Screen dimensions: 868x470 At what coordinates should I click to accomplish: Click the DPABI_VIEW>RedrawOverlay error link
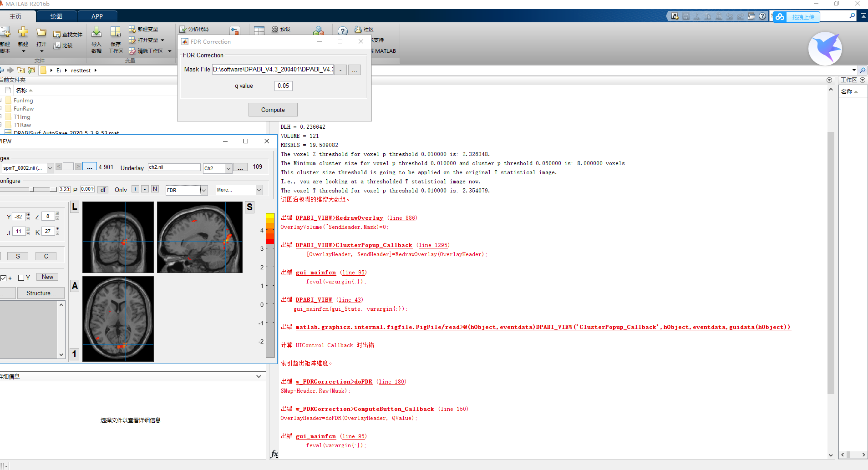[x=339, y=218]
